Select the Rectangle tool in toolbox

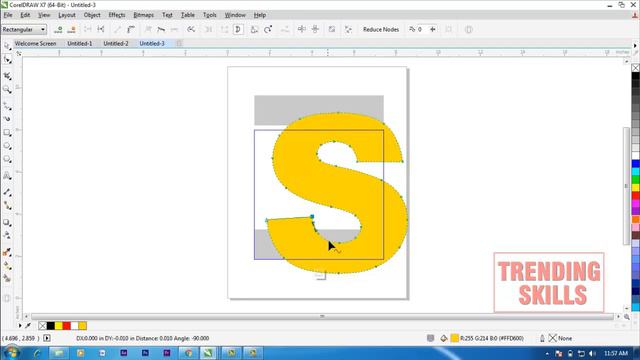pyautogui.click(x=7, y=133)
